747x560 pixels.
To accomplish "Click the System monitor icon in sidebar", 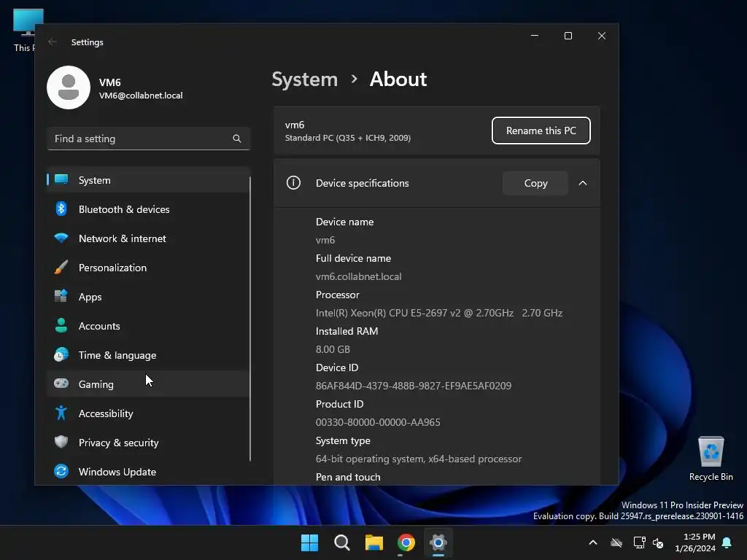I will pyautogui.click(x=61, y=179).
